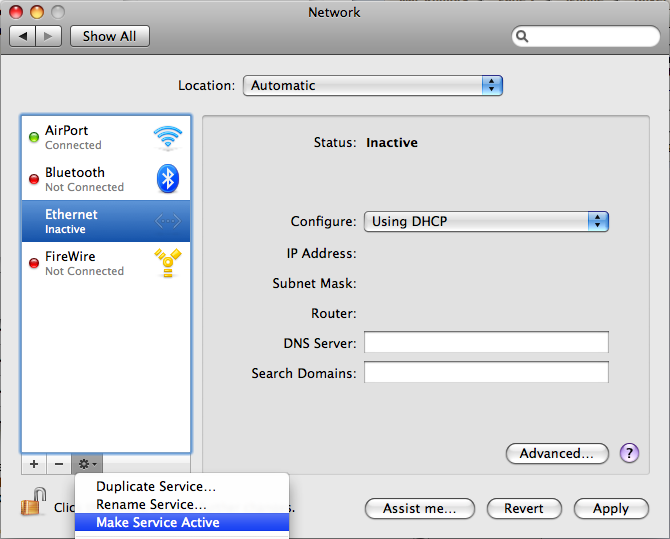Image resolution: width=670 pixels, height=539 pixels.
Task: Click the red close window button
Action: point(16,12)
